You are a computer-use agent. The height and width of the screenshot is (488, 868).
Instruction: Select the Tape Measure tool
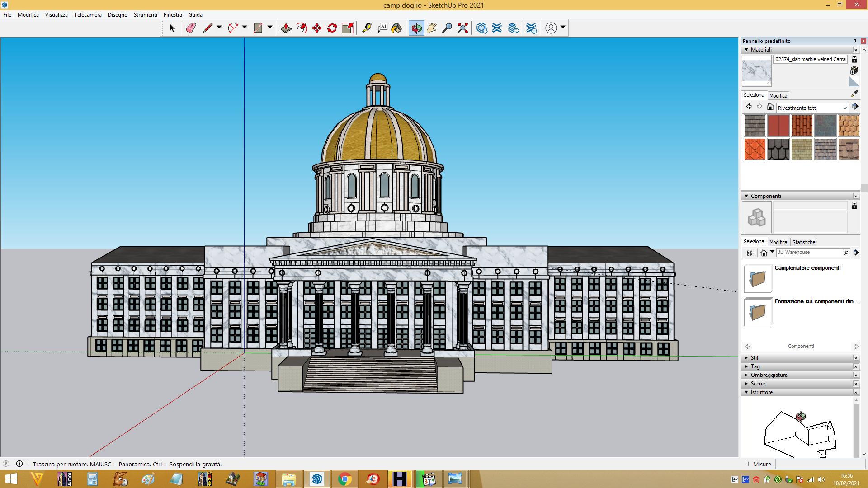(367, 28)
